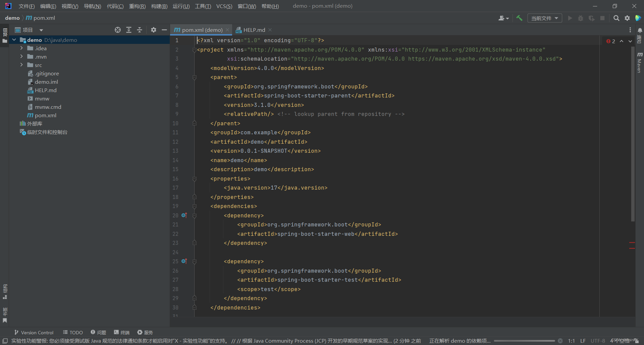The height and width of the screenshot is (345, 644).
Task: Click the Debug bug icon
Action: pyautogui.click(x=581, y=18)
